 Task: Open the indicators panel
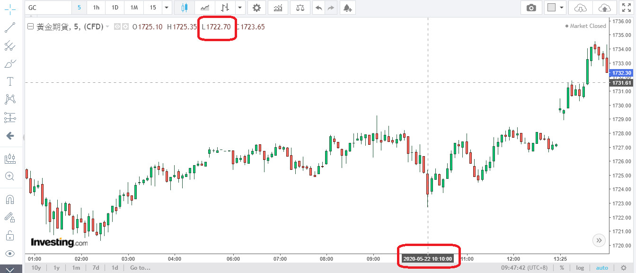point(279,8)
